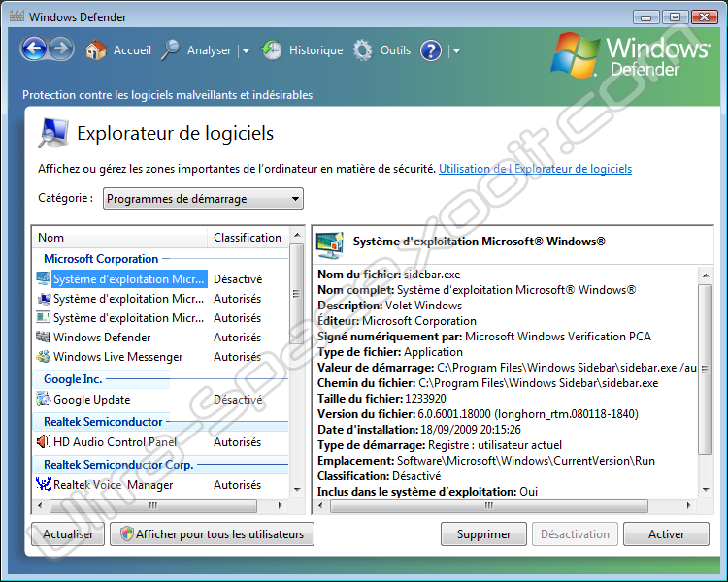
Task: Click the sidebar.exe monitor icon in details pane
Action: (330, 245)
